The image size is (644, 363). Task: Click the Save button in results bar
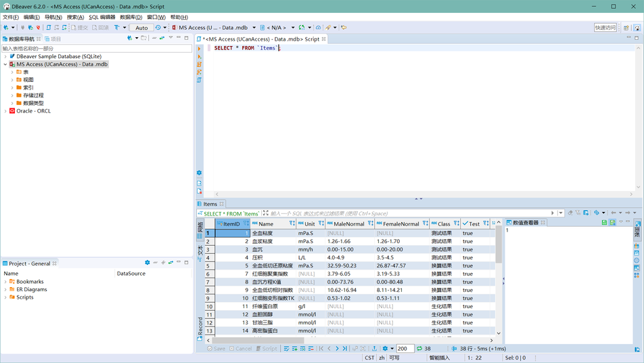click(216, 349)
